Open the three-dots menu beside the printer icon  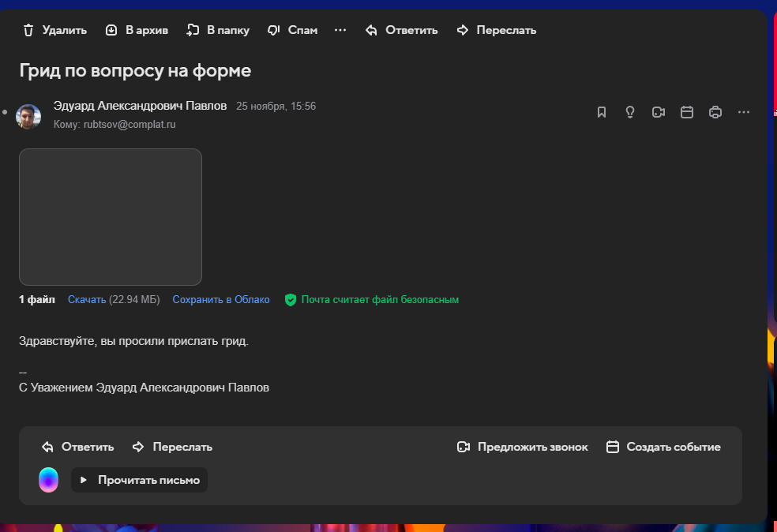[x=743, y=112]
